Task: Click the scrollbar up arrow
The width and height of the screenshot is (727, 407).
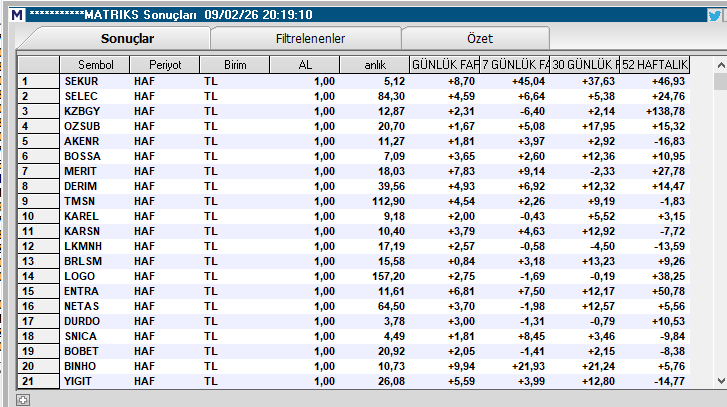Action: [721, 65]
